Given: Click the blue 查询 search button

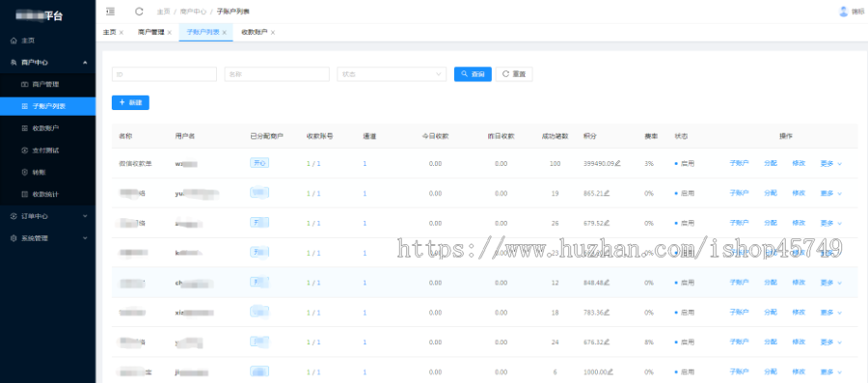Looking at the screenshot, I should (473, 74).
